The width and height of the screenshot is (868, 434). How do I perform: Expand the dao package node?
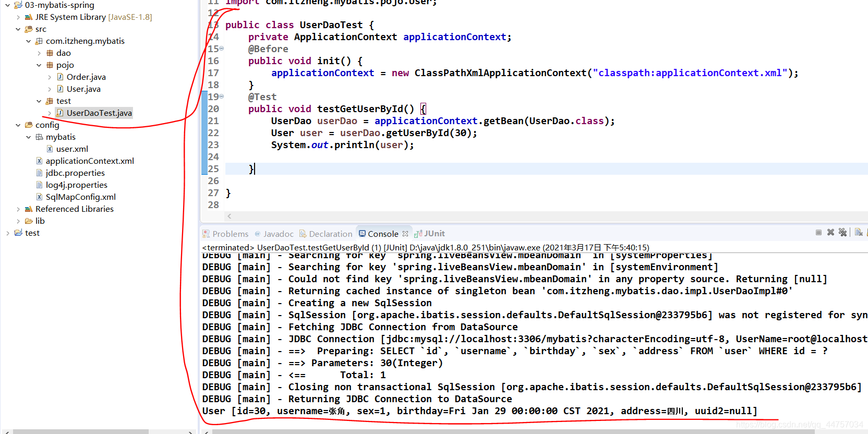[39, 53]
